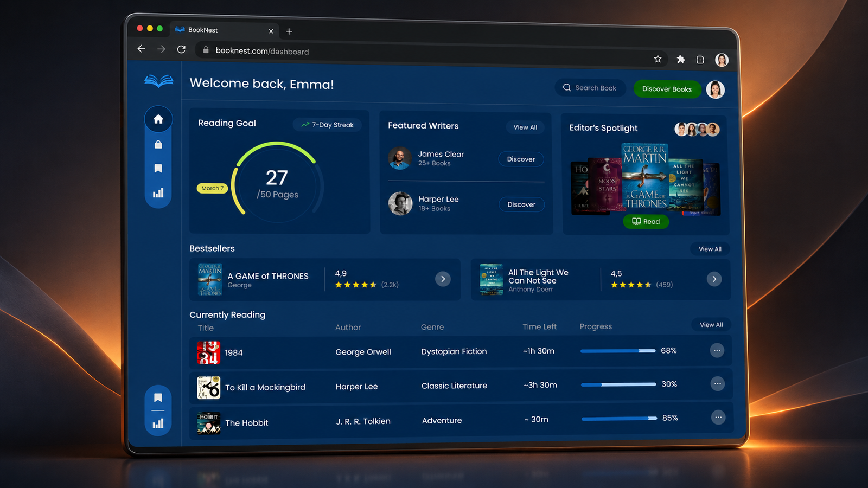This screenshot has width=868, height=488.
Task: Click the Discover button for Harper Lee
Action: coord(521,204)
